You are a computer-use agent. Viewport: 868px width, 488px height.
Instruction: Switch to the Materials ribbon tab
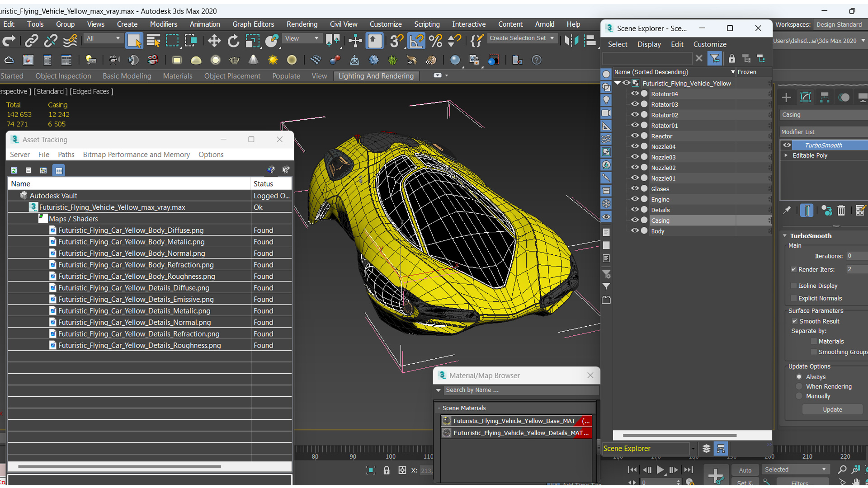[178, 76]
